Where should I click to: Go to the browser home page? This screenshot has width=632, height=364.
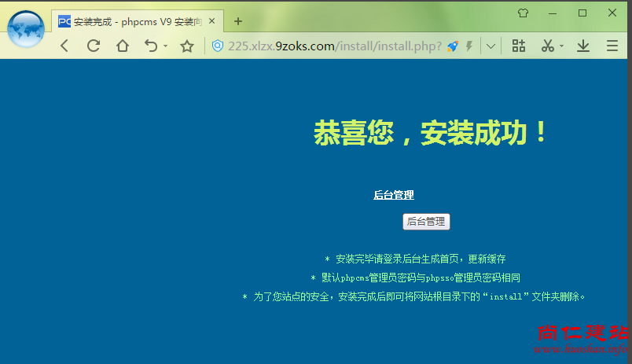click(x=123, y=46)
